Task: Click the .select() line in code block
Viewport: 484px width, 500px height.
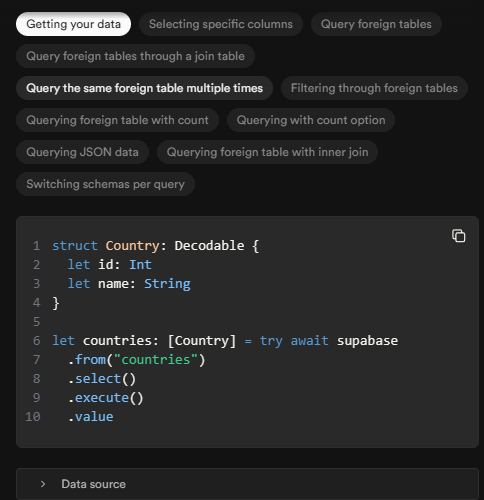Action: [x=102, y=379]
